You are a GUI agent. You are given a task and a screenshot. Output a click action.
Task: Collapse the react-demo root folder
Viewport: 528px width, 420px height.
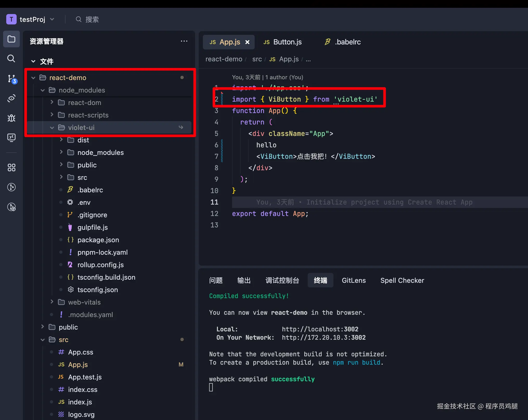tap(33, 78)
